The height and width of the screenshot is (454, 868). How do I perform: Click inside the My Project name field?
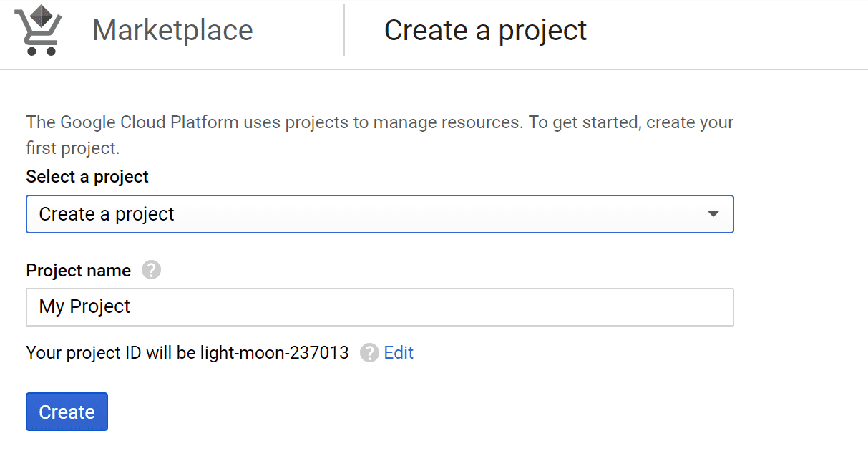(x=379, y=306)
